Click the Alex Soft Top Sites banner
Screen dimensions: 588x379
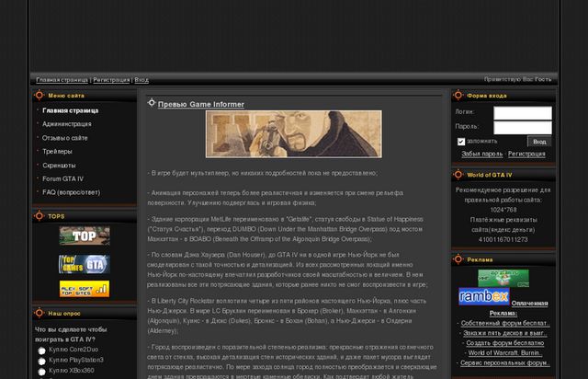point(85,289)
